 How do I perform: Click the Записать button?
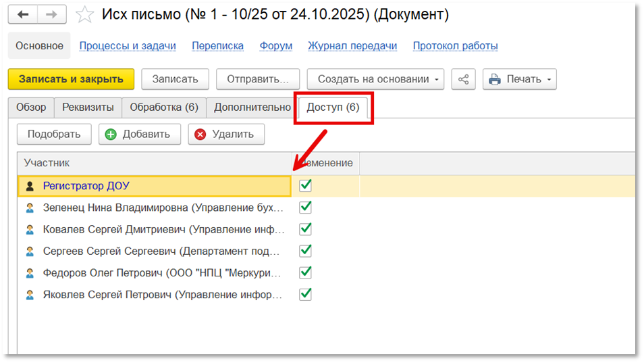(176, 79)
